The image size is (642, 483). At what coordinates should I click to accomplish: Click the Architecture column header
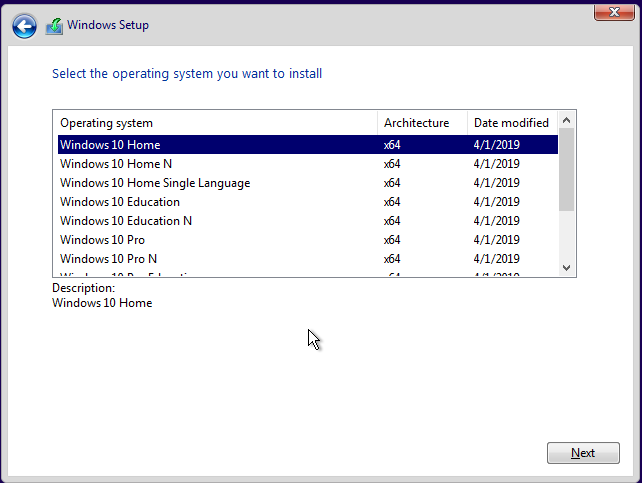click(422, 123)
